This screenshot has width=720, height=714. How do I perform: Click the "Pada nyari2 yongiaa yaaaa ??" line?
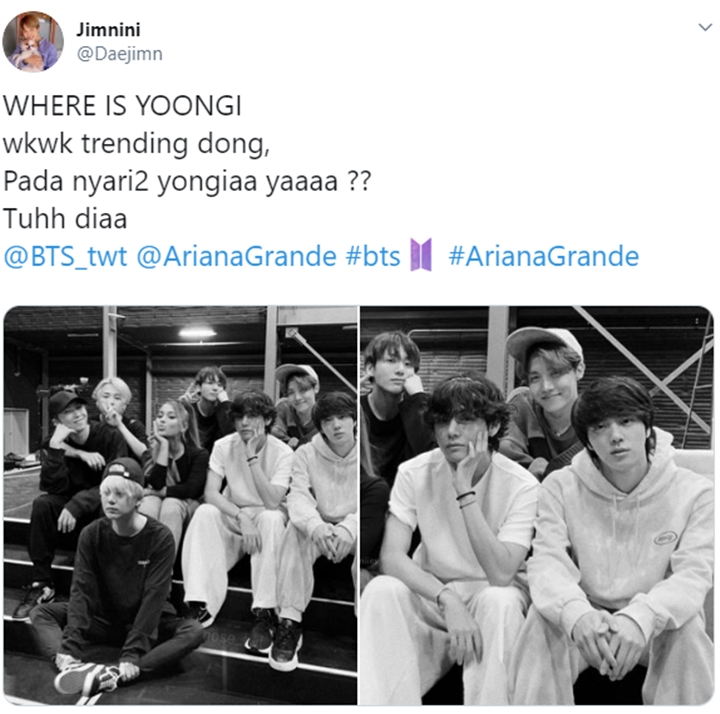click(x=187, y=181)
